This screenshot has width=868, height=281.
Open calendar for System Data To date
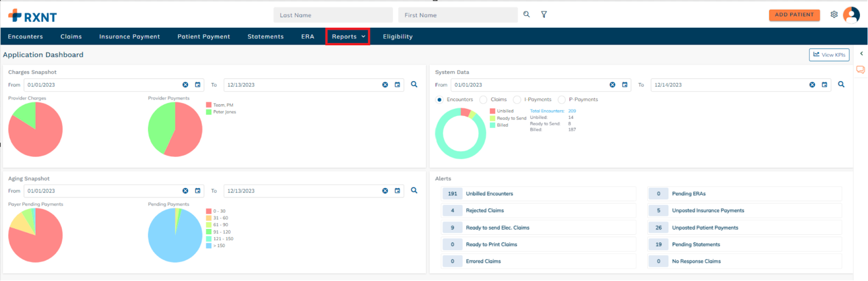tap(824, 85)
